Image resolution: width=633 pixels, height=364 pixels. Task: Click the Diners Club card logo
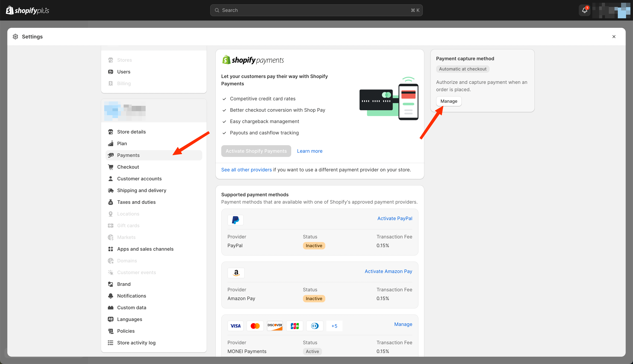pos(315,326)
